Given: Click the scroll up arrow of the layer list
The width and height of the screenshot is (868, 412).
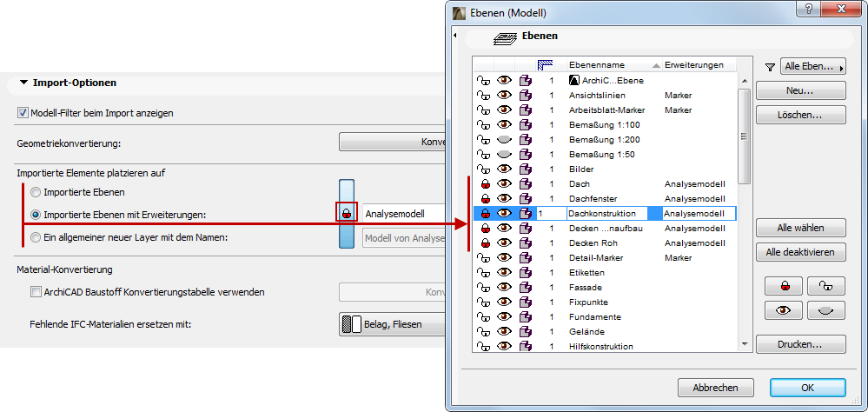Looking at the screenshot, I should (x=744, y=80).
